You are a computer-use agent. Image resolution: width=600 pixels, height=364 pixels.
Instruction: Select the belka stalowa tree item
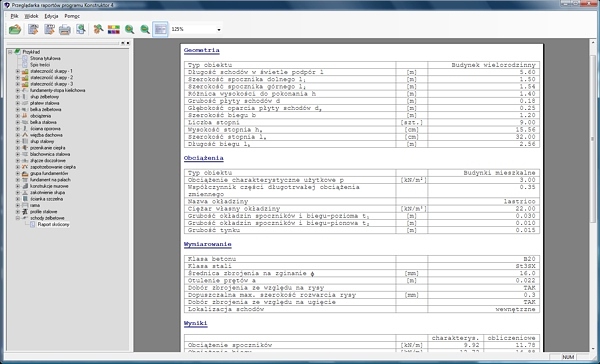click(x=43, y=122)
